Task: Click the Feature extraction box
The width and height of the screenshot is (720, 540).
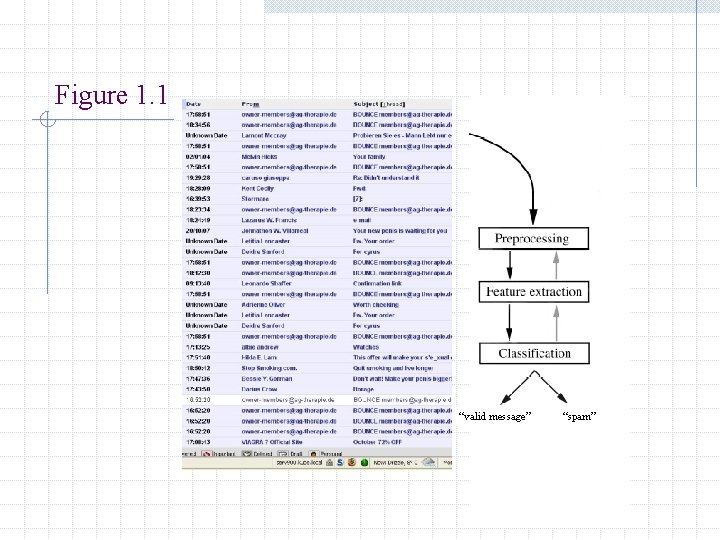Action: (534, 292)
